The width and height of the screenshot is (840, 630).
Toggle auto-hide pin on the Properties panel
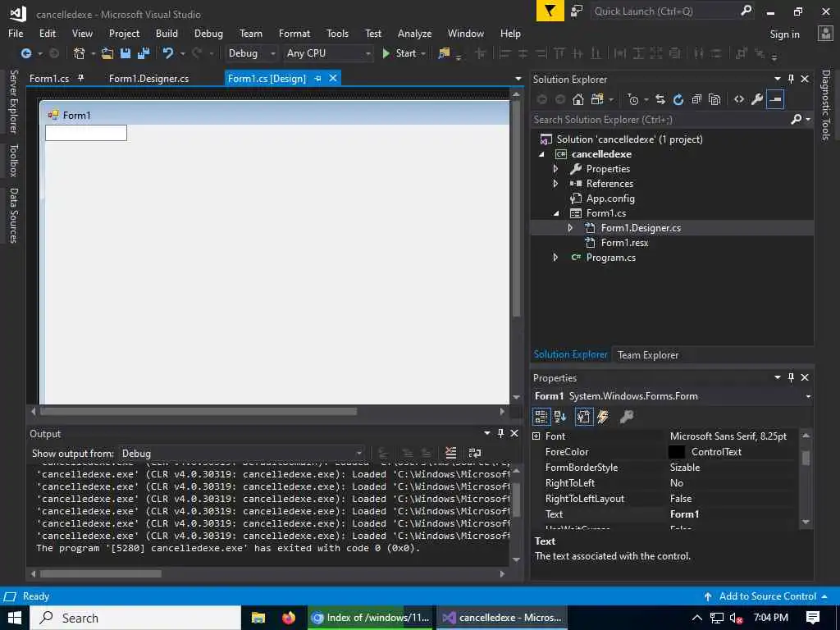pos(791,377)
